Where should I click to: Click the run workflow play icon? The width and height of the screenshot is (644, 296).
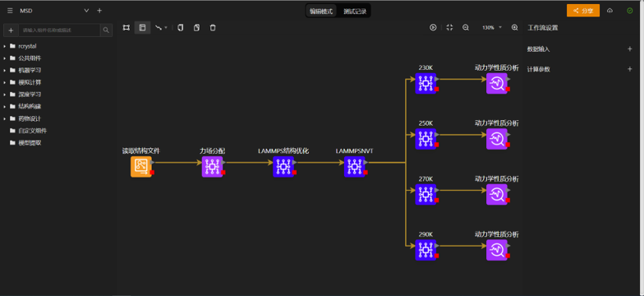[433, 28]
